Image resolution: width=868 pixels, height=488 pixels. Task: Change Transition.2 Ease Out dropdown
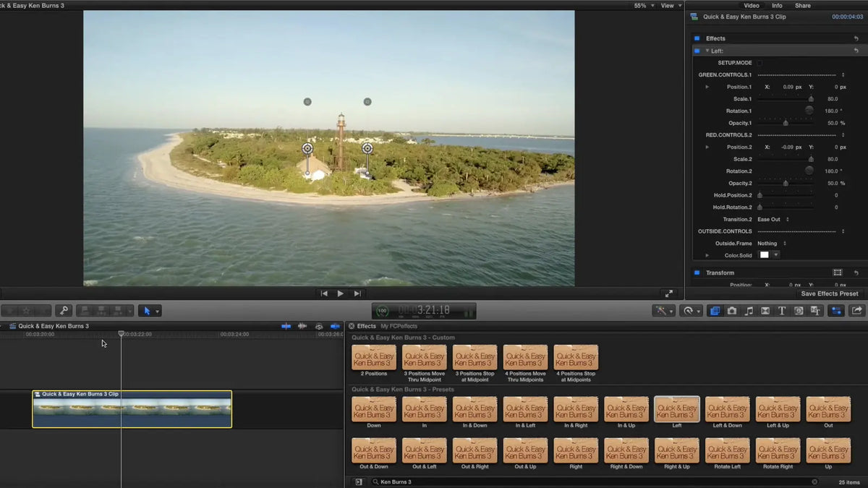tap(773, 219)
